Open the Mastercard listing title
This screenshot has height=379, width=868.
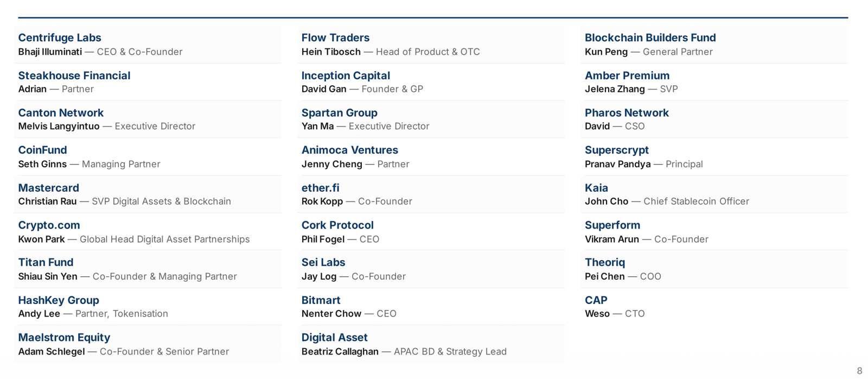pos(49,188)
